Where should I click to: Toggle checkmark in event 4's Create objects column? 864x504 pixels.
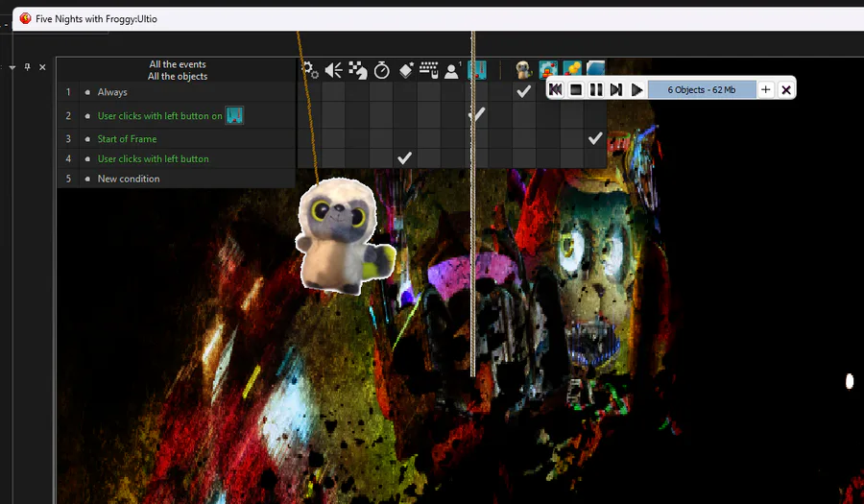tap(404, 158)
